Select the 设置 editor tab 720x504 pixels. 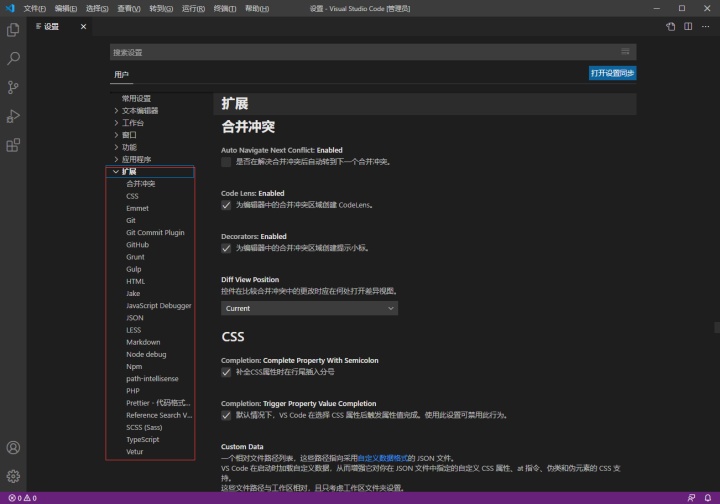[51, 27]
